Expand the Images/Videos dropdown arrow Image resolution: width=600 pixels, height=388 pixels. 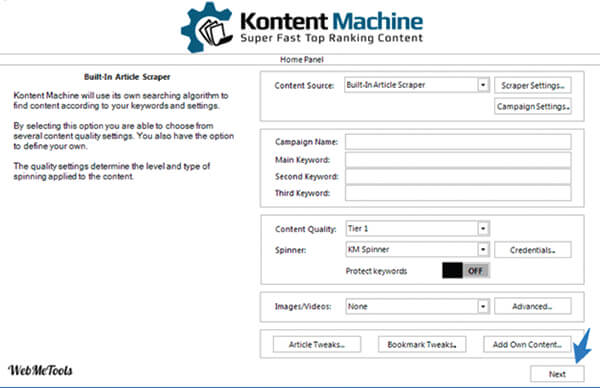(x=483, y=306)
